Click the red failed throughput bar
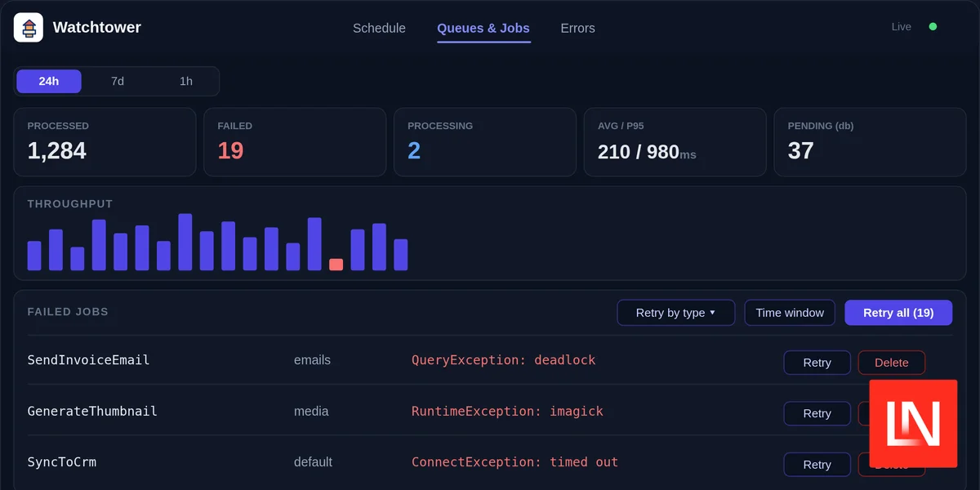Image resolution: width=980 pixels, height=490 pixels. [x=336, y=265]
